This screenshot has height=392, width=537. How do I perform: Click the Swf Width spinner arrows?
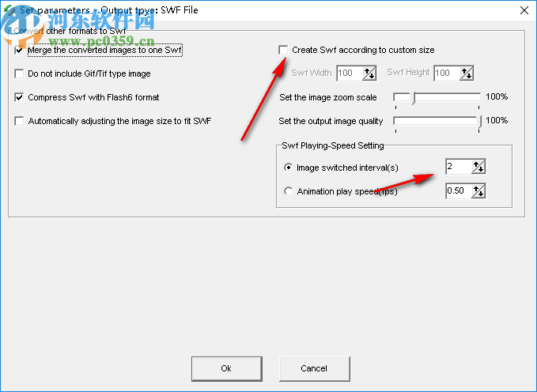[x=369, y=73]
